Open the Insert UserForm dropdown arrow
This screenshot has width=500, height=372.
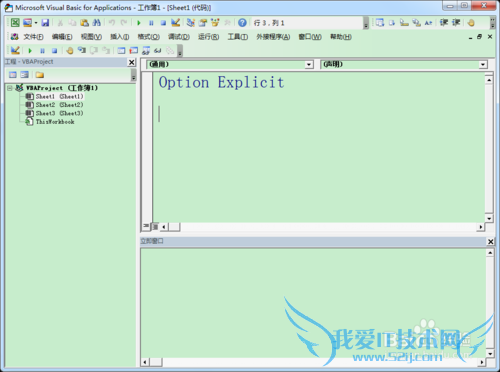click(36, 23)
